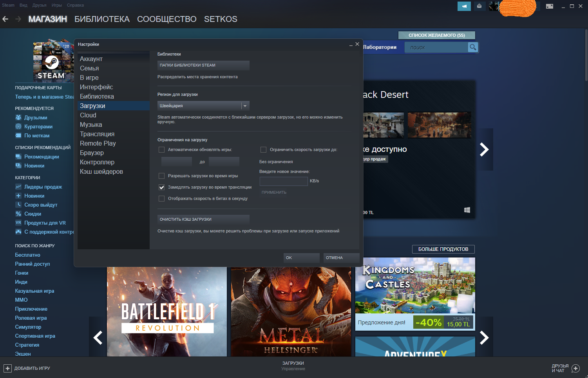Screen dimensions: 588x378
Task: Click ПАПКИ БИБЛИОТЕКИ STEAM button
Action: pos(203,65)
